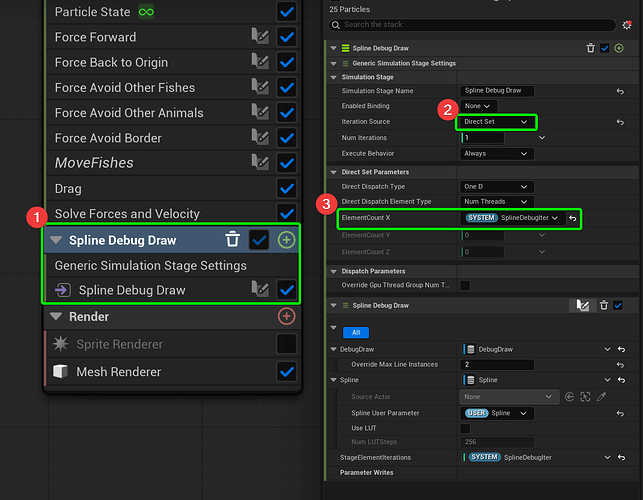Viewport: 643px width, 500px height.
Task: Toggle Spline Debug Draw stage enabled checkbox
Action: click(259, 240)
